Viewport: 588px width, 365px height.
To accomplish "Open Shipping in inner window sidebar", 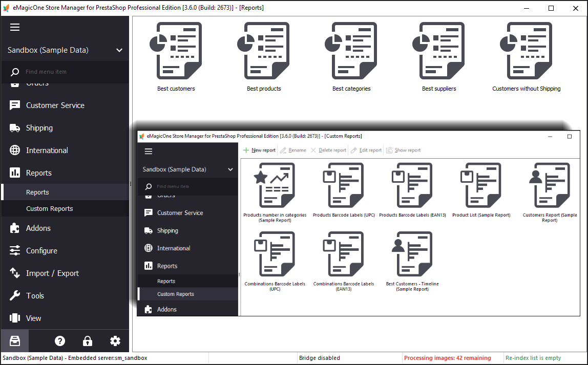I will coord(187,230).
